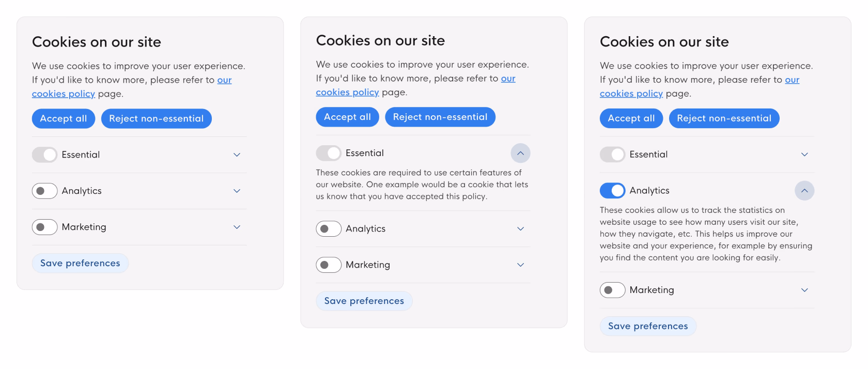Turn off the enabled blue Analytics toggle
Screen dimensions: 868x369
point(612,191)
